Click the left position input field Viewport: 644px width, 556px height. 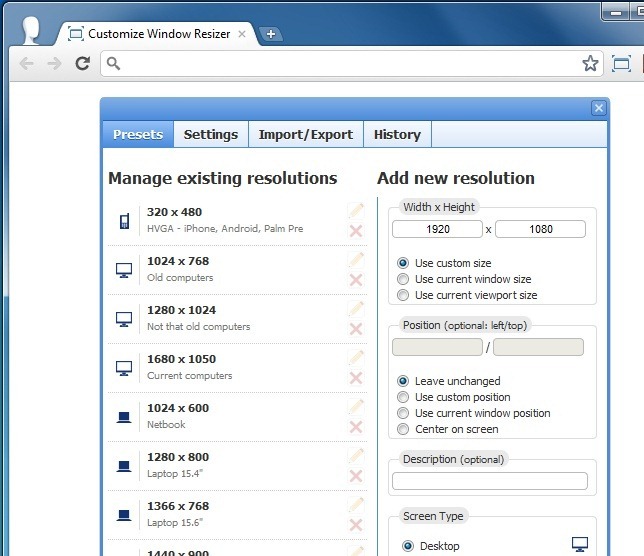437,347
